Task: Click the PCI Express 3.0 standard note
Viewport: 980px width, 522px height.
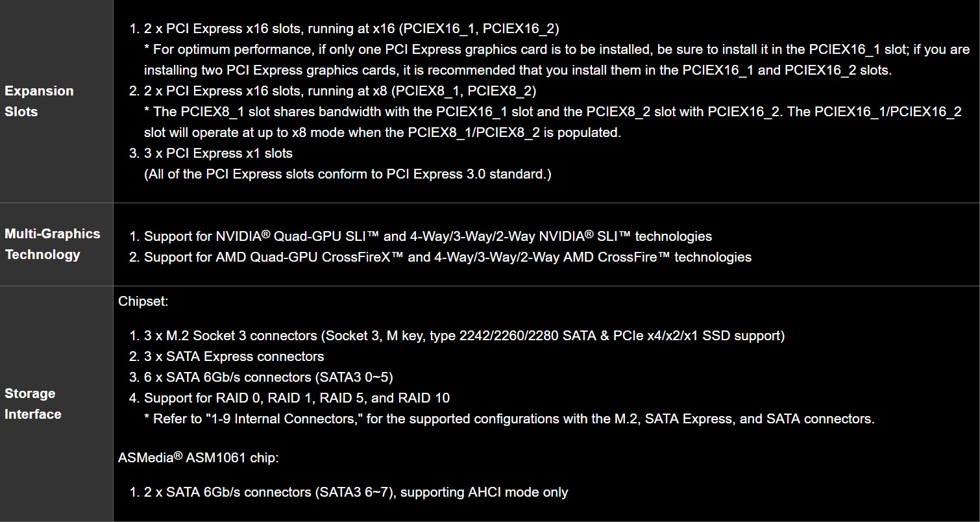Action: (347, 174)
